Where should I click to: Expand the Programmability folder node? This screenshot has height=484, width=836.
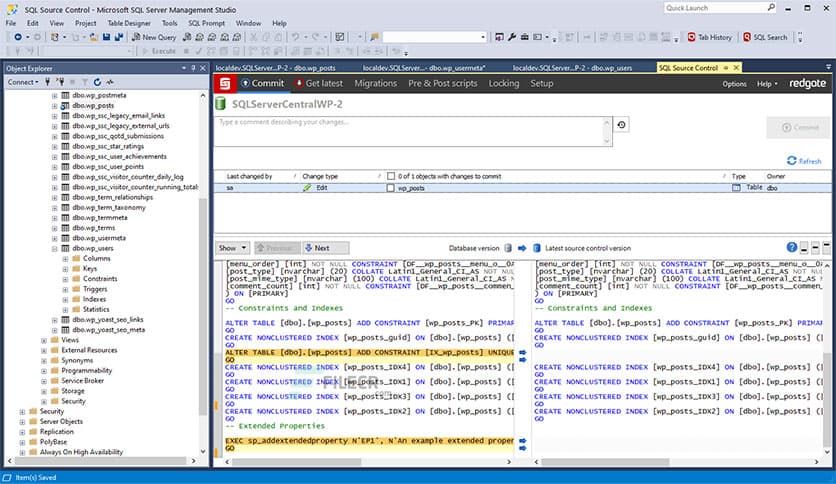(x=44, y=371)
